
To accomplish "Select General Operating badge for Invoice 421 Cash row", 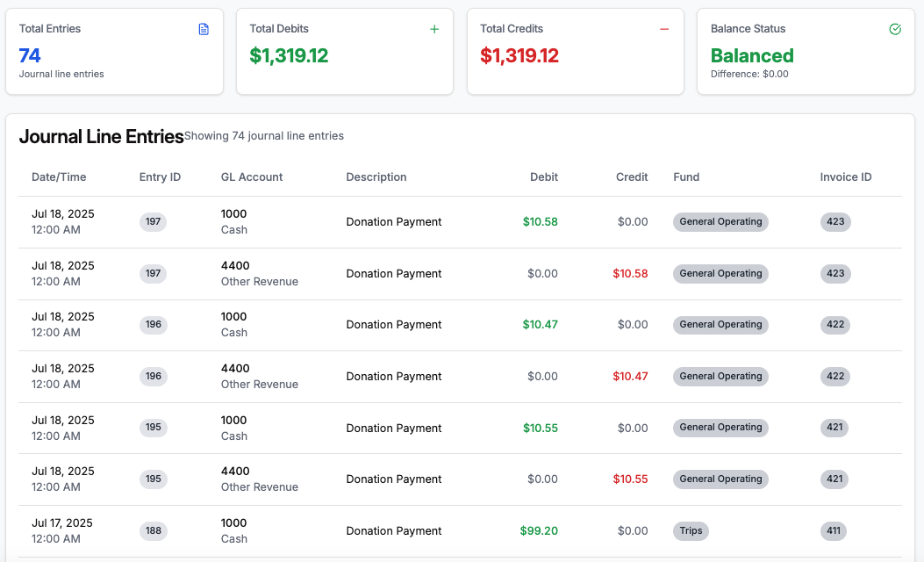I will (720, 428).
